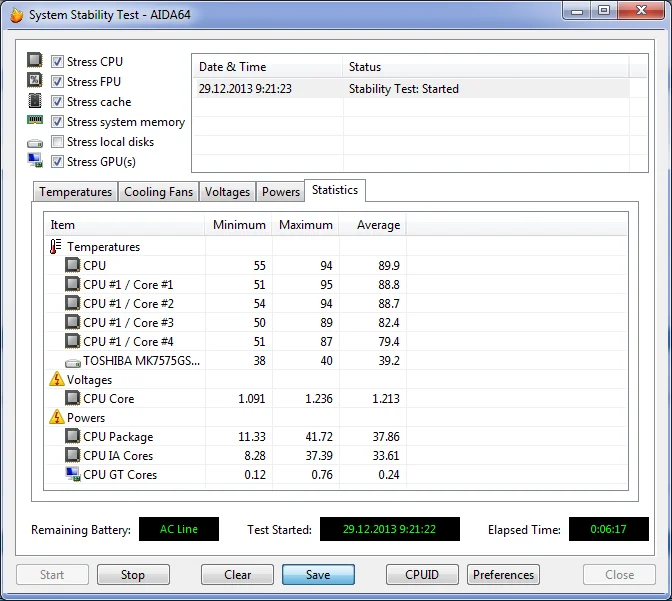Click the Test Started 29.12.2013 9:21:22 display
This screenshot has height=601, width=672.
coord(390,529)
